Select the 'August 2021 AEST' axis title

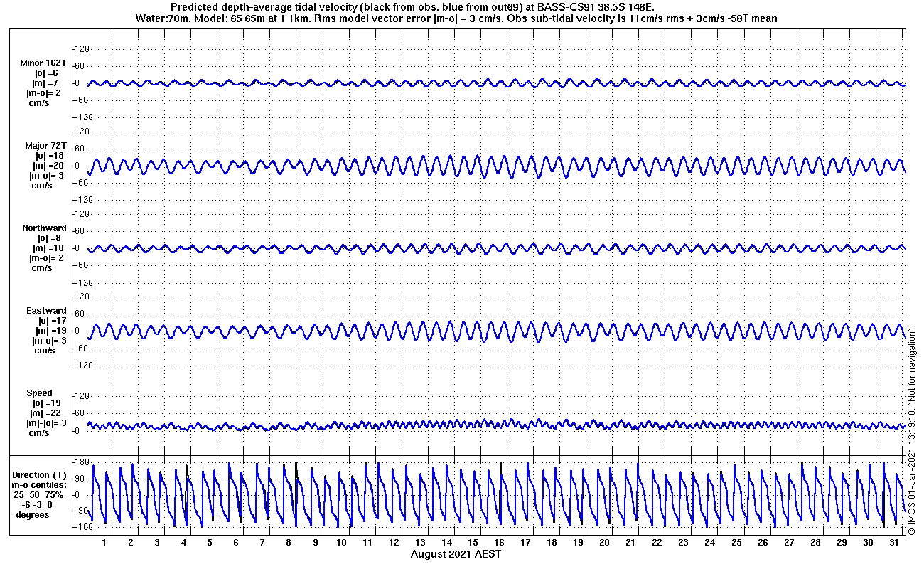[x=456, y=554]
